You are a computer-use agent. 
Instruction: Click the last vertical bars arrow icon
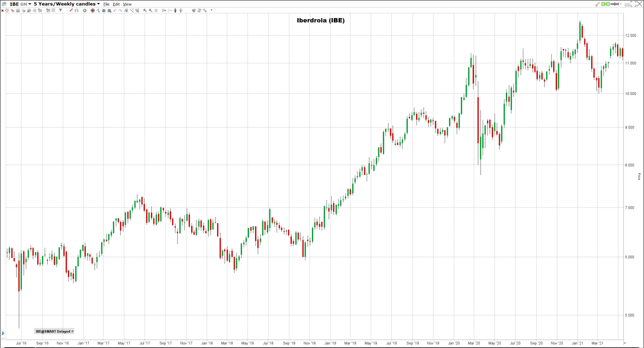tap(181, 10)
